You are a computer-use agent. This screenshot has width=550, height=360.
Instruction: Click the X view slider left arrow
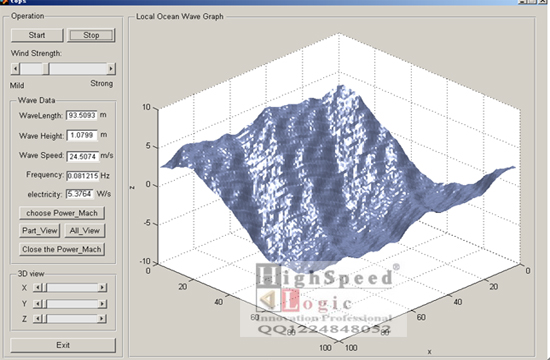[37, 288]
